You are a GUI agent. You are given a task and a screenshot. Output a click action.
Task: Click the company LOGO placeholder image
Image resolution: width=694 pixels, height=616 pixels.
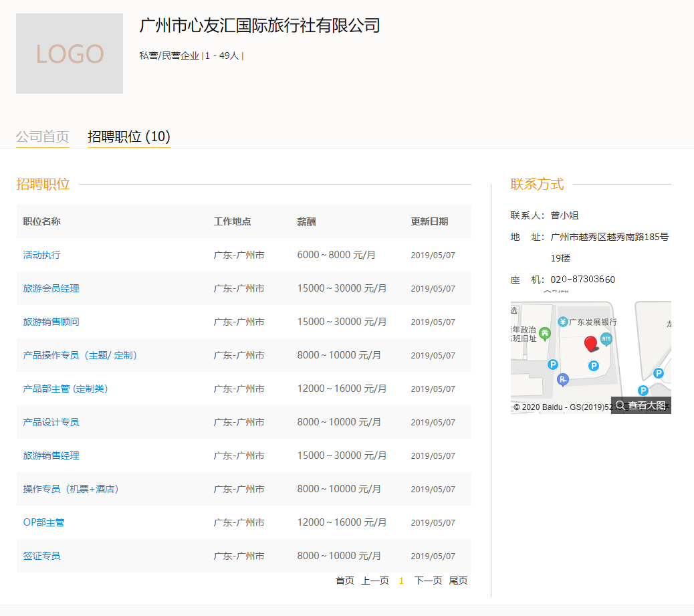70,54
